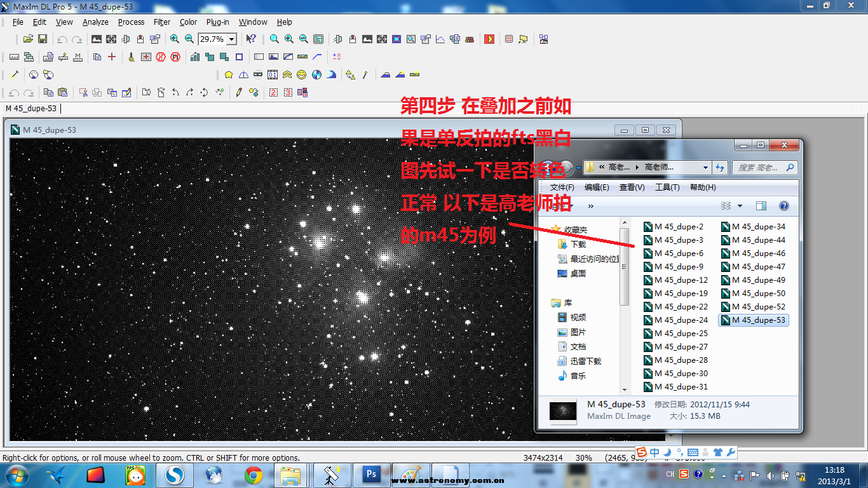Click the yellow smiley face filter icon
The height and width of the screenshot is (488, 868).
(301, 74)
